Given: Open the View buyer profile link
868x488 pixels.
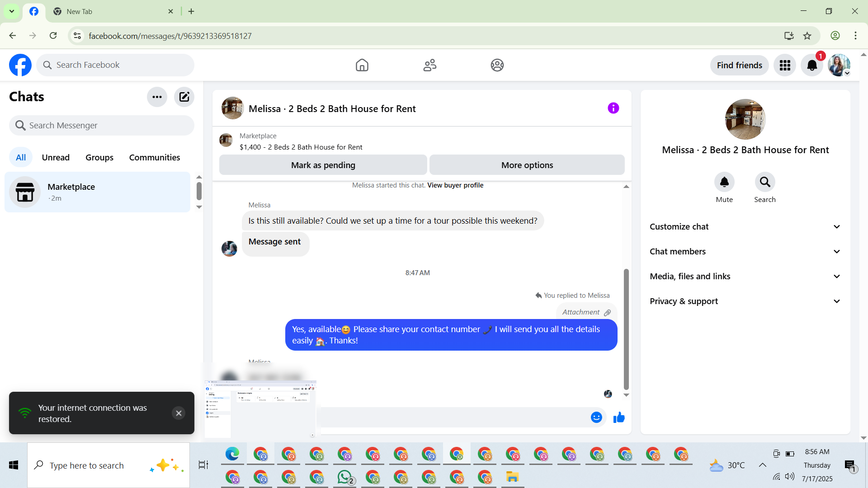Looking at the screenshot, I should point(455,185).
